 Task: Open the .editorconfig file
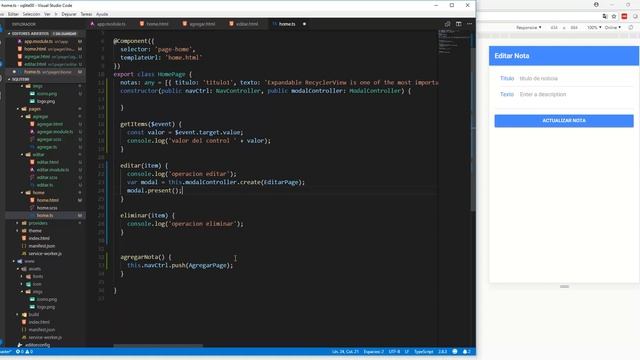click(x=37, y=345)
